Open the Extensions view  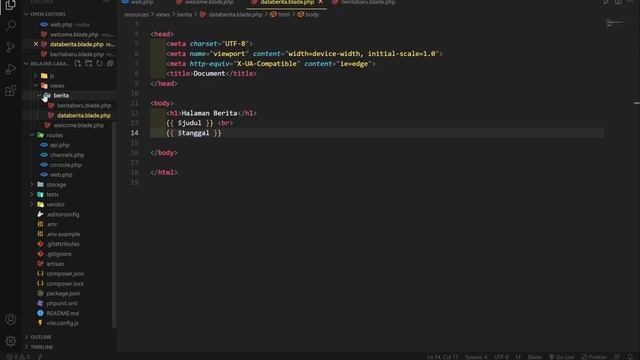pos(11,91)
